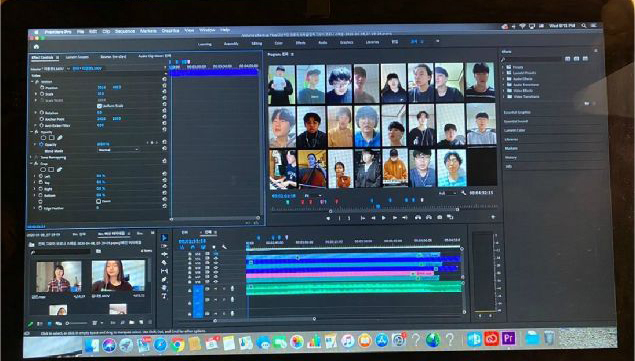This screenshot has height=361, width=635.
Task: Toggle eye visibility for top video track
Action: (215, 254)
